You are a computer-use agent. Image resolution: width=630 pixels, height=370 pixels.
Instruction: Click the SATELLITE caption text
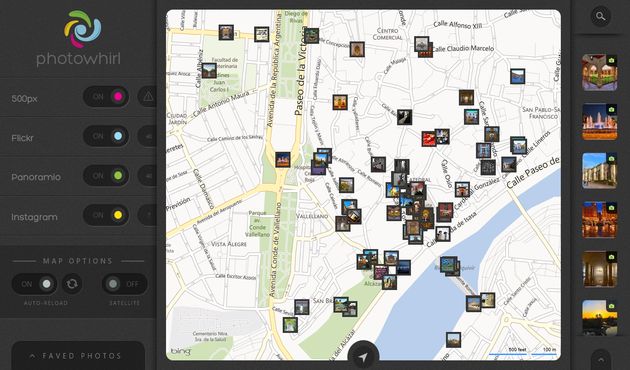pyautogui.click(x=125, y=303)
